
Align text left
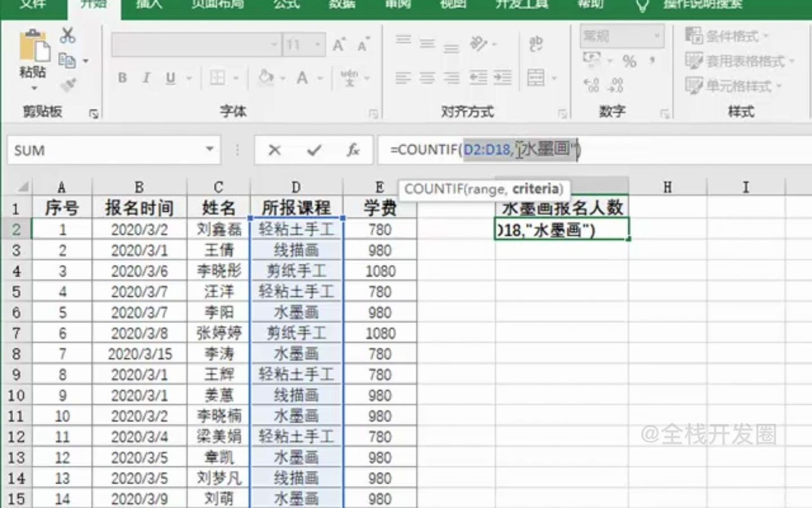(403, 78)
